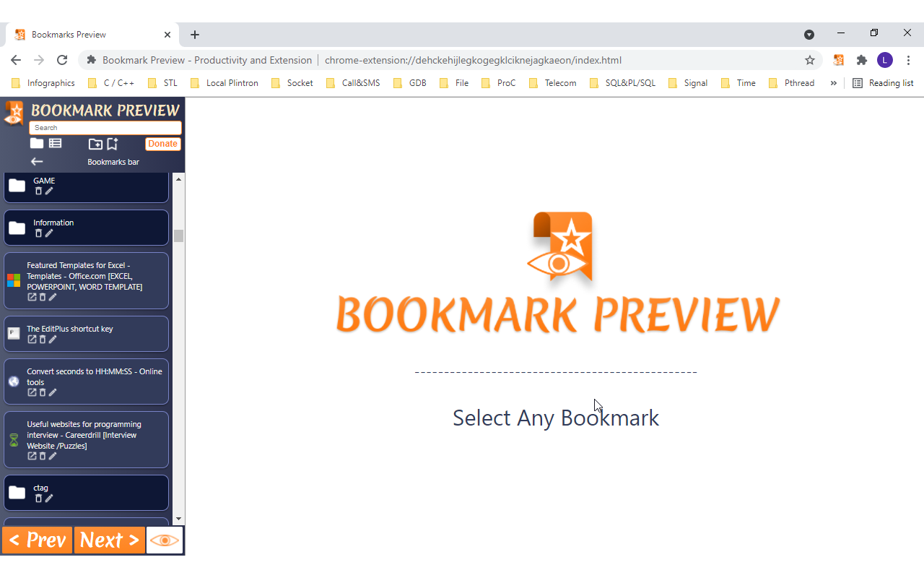924x578 pixels.
Task: Edit the 'ctag' folder with the pencil icon
Action: (49, 499)
